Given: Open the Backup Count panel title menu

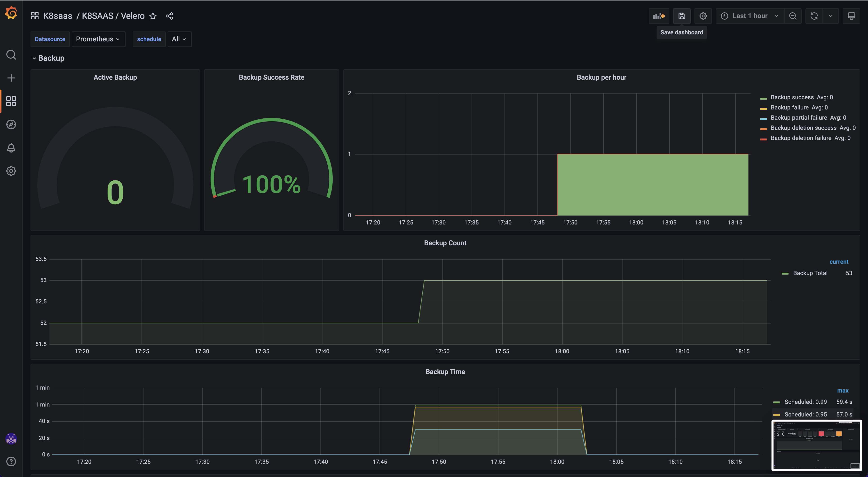Looking at the screenshot, I should coord(445,243).
